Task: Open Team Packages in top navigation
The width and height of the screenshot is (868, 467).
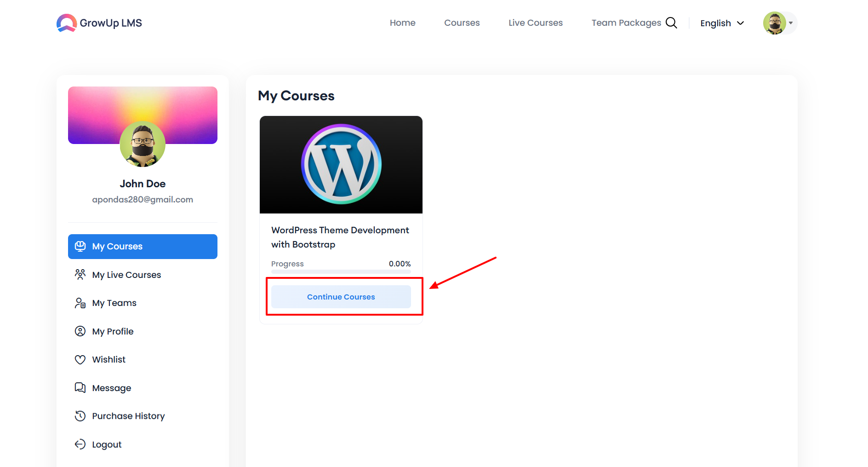Action: 626,23
